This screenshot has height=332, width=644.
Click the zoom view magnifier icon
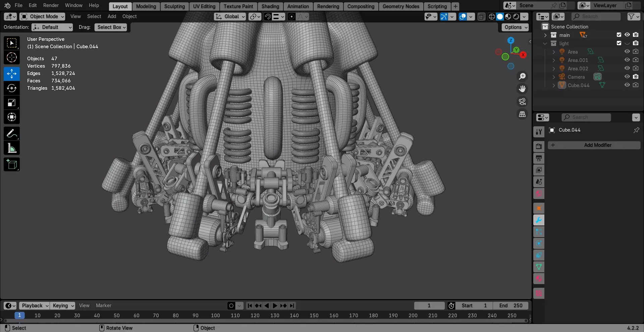(522, 76)
